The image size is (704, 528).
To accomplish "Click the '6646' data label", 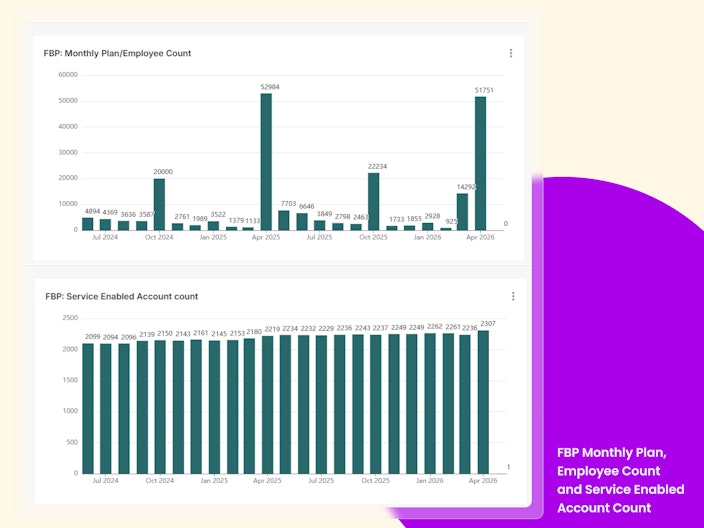I will coord(307,207).
